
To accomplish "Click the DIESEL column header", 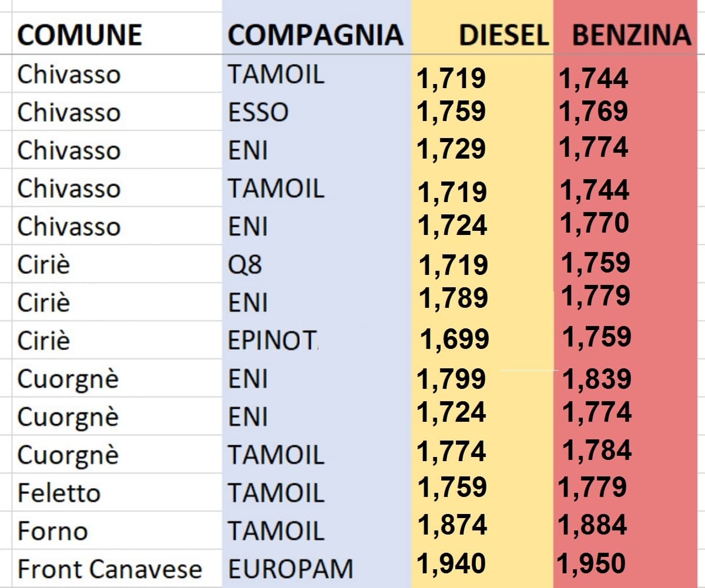I will coord(503,35).
